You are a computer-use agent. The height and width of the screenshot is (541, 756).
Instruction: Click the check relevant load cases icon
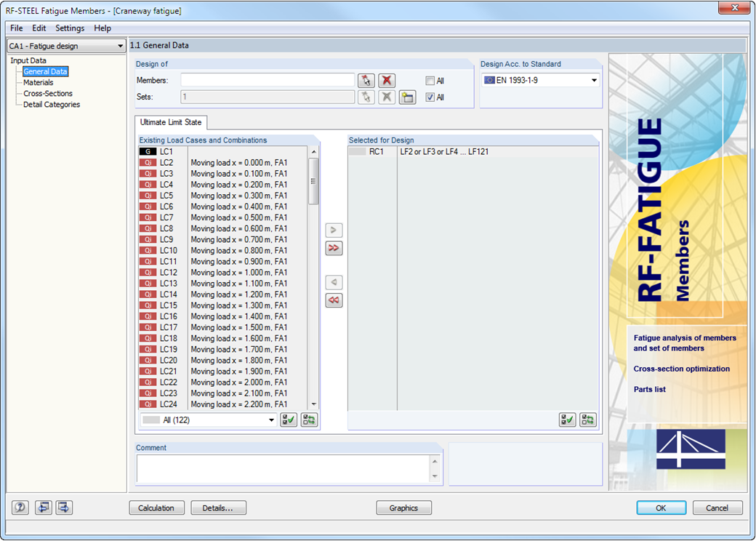pos(289,420)
